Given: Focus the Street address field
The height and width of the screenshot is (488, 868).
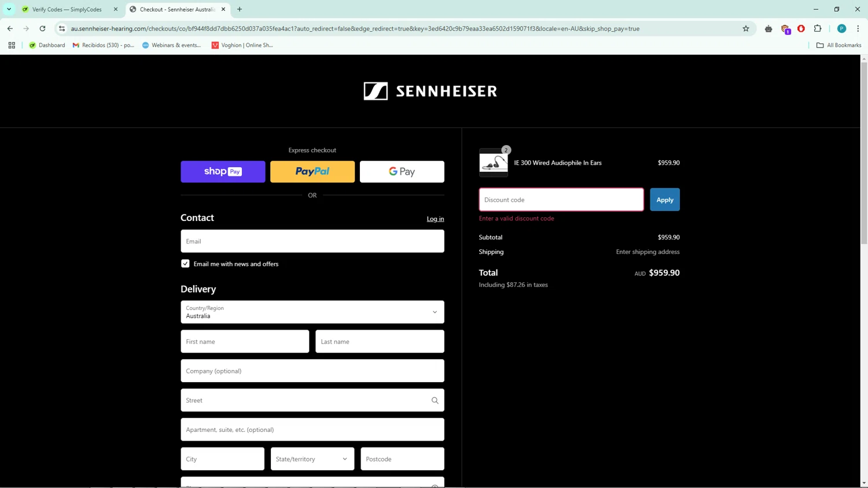Looking at the screenshot, I should click(312, 400).
